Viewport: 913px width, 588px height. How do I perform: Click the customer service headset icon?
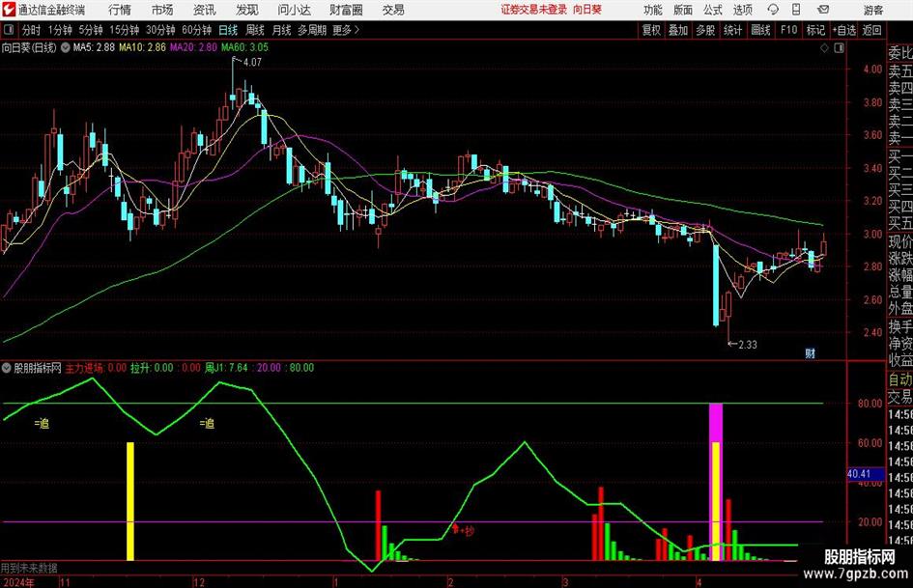[773, 10]
